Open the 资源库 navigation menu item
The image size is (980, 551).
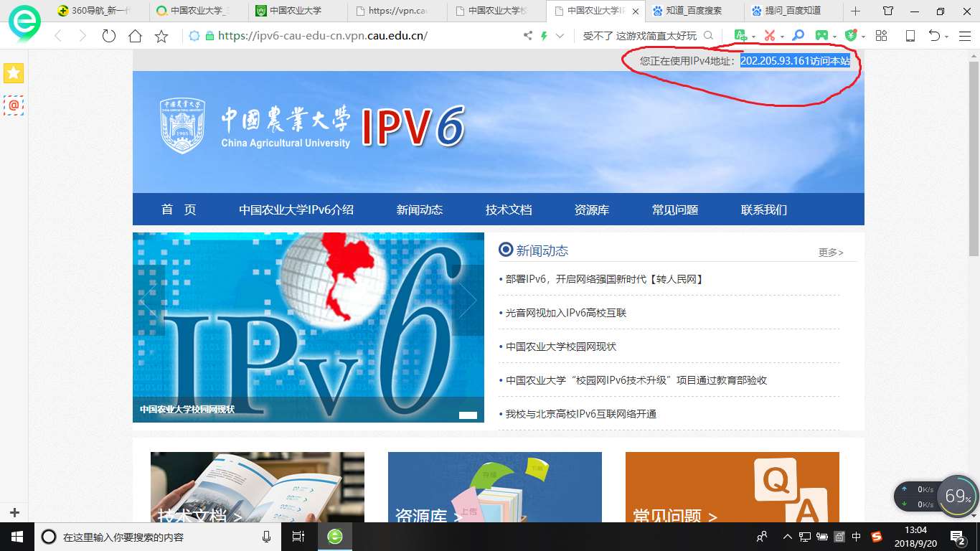(x=592, y=209)
